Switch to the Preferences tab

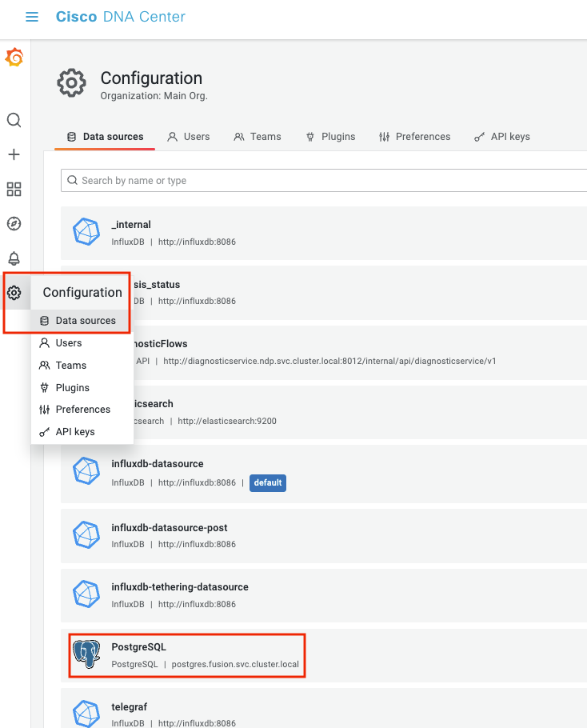[x=414, y=137]
